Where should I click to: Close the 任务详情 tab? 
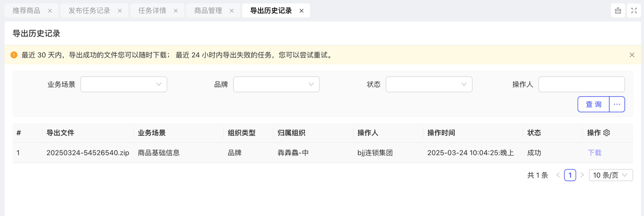(x=175, y=11)
